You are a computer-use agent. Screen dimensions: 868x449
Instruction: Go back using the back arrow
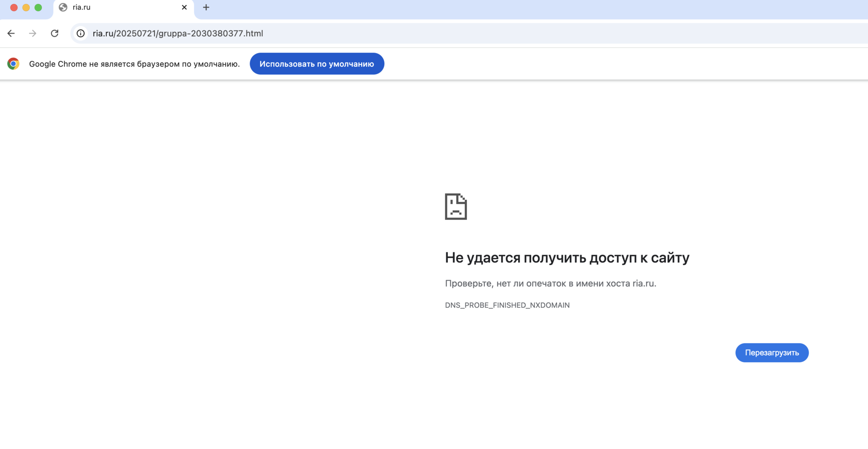tap(11, 33)
